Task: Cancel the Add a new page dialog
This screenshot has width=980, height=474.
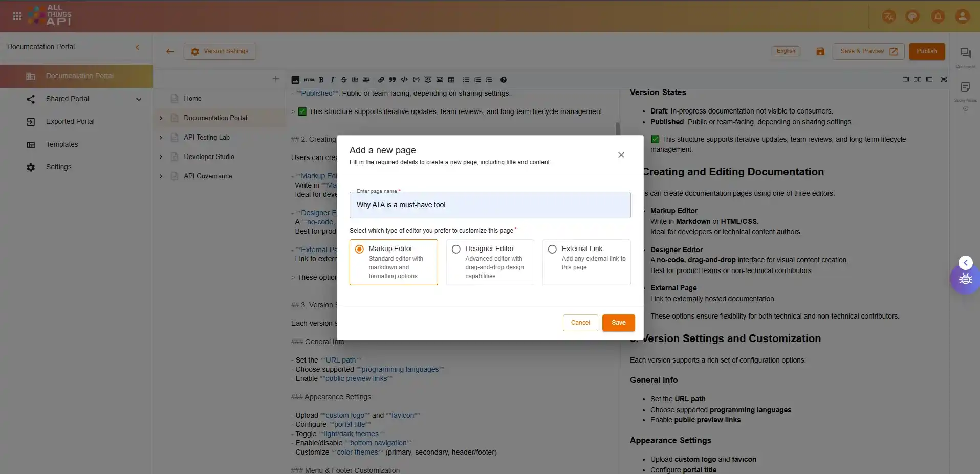Action: [x=580, y=323]
